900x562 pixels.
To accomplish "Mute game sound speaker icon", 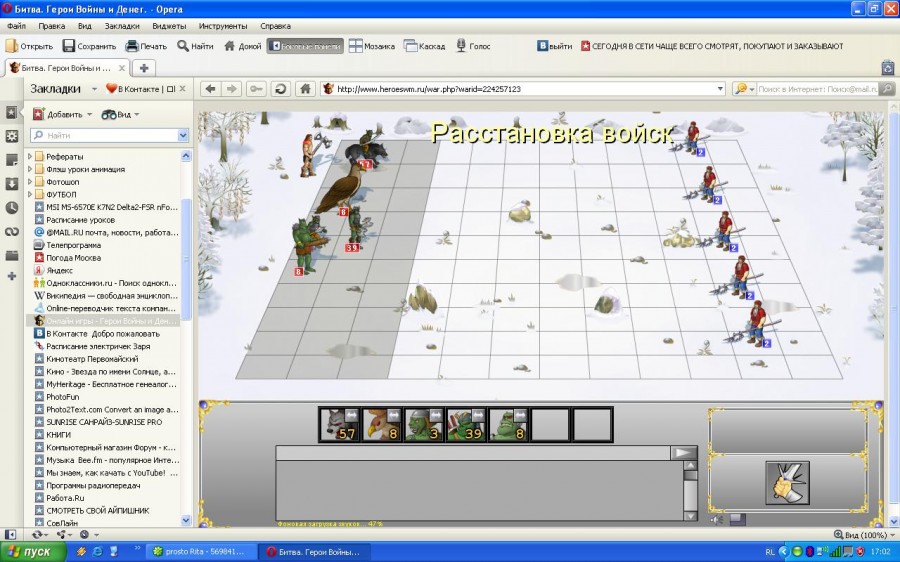I will [717, 520].
